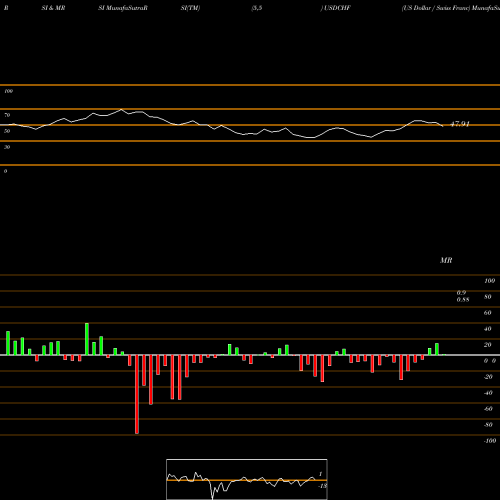Click the 0.9 value near MR

pos(461,293)
